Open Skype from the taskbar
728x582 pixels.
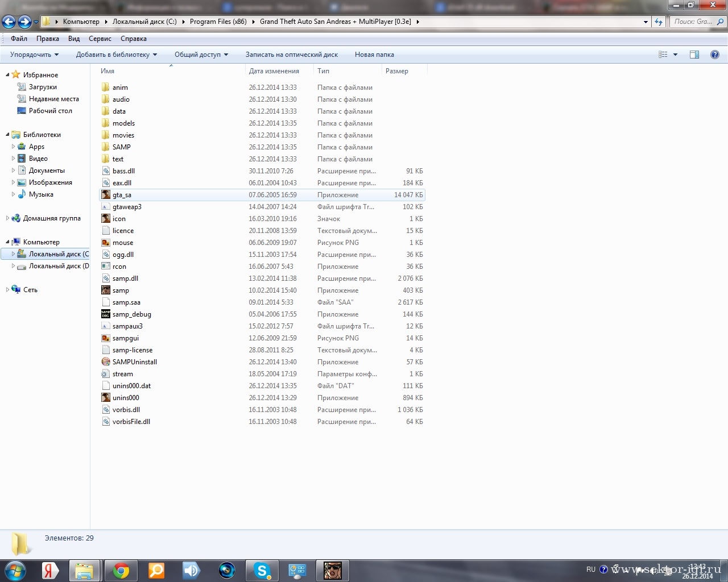coord(262,570)
